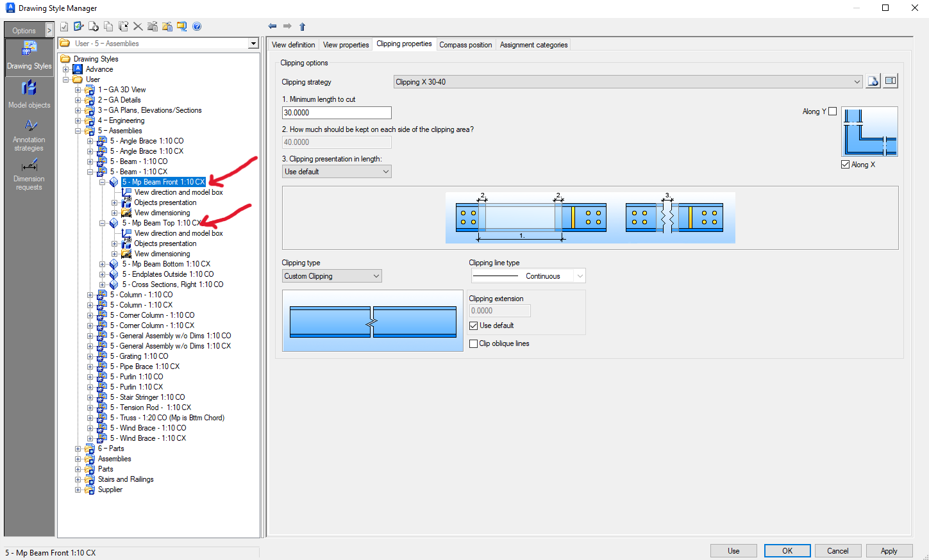Open Dimension requests sidebar panel
The width and height of the screenshot is (929, 560).
pyautogui.click(x=29, y=174)
